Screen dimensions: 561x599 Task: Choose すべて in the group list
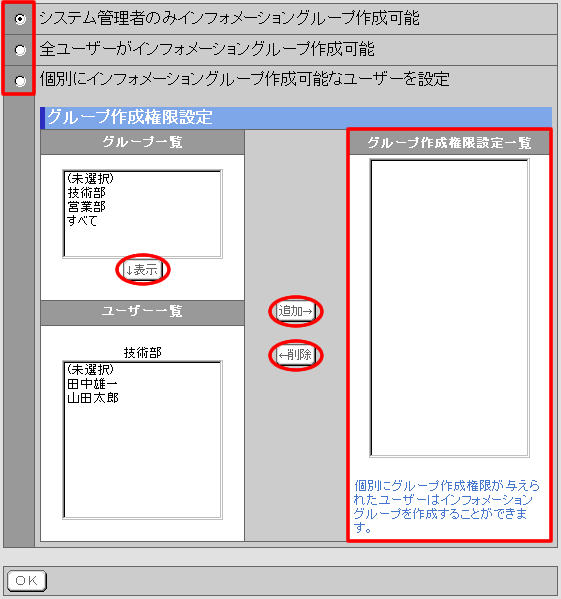tap(82, 221)
